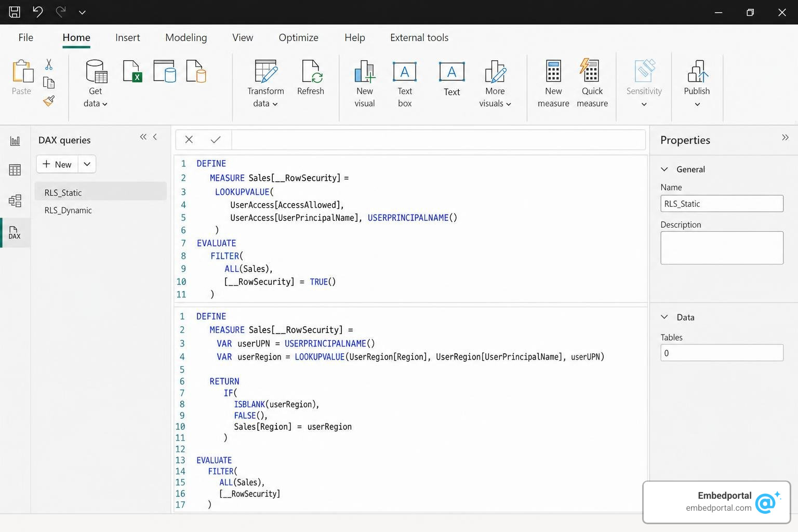
Task: Click the data hub cylinder icon
Action: (x=165, y=71)
